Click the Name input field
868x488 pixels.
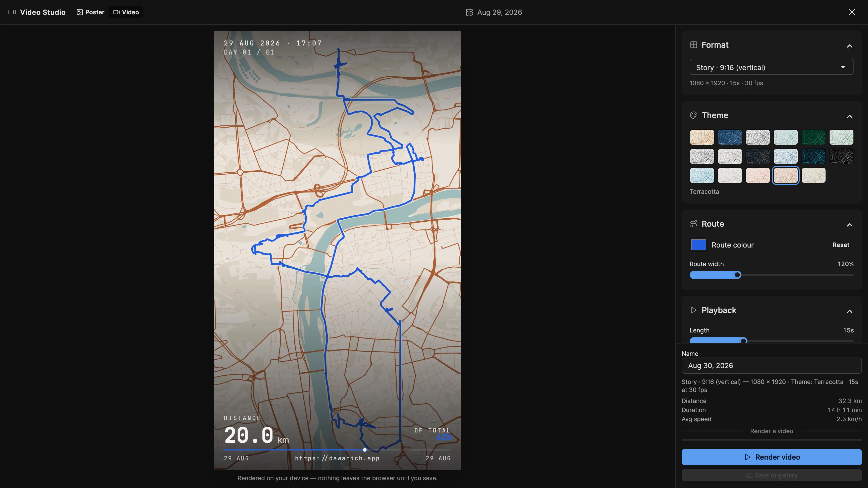pyautogui.click(x=772, y=366)
